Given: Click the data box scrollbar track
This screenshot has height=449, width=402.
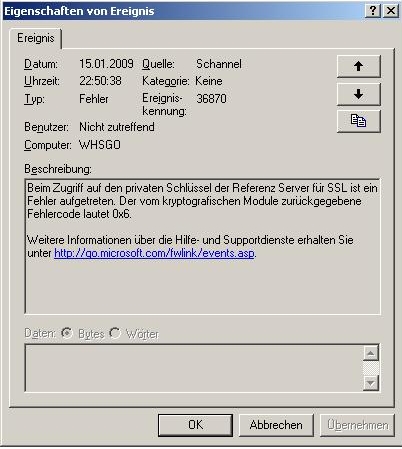Looking at the screenshot, I should [371, 368].
